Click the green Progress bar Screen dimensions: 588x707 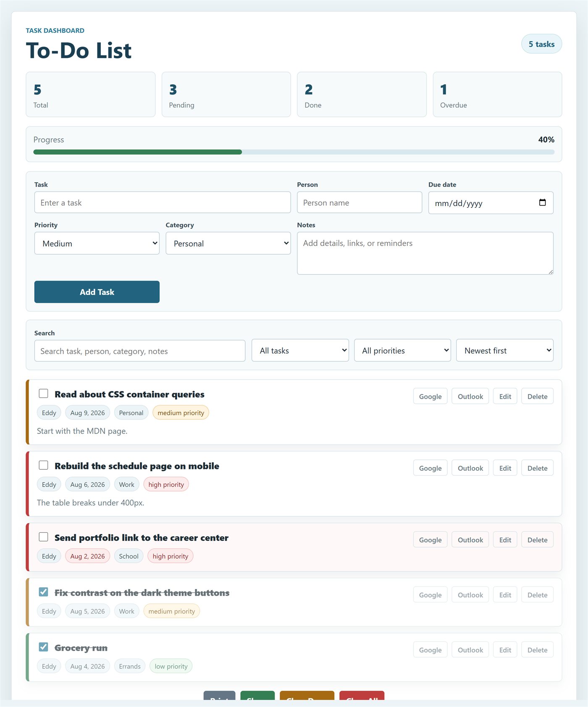pyautogui.click(x=138, y=152)
